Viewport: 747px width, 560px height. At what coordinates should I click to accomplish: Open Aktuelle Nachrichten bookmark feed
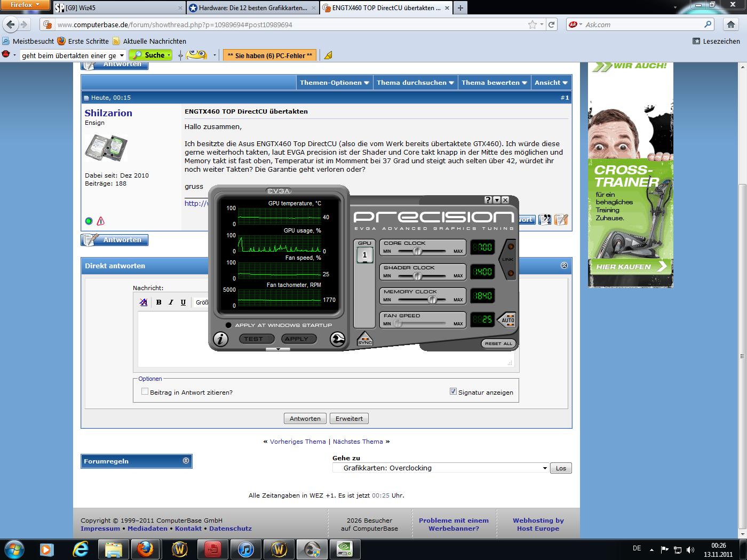[149, 41]
